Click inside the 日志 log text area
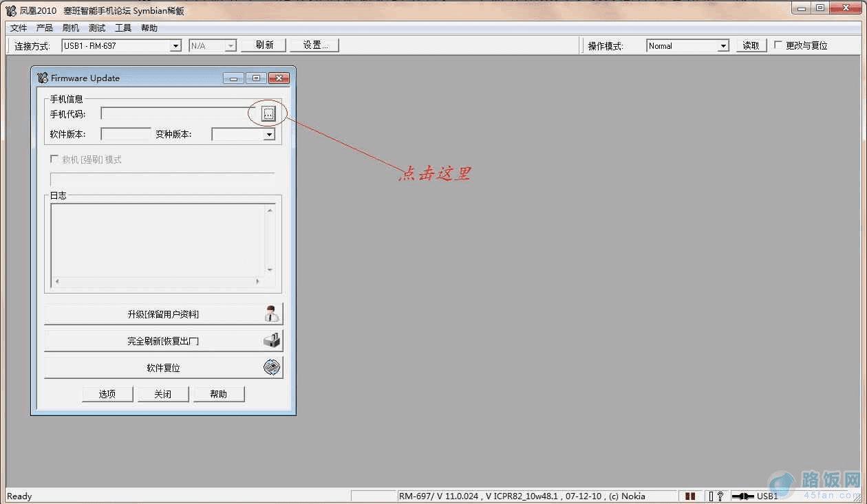Viewport: 867px width, 504px height. click(158, 239)
